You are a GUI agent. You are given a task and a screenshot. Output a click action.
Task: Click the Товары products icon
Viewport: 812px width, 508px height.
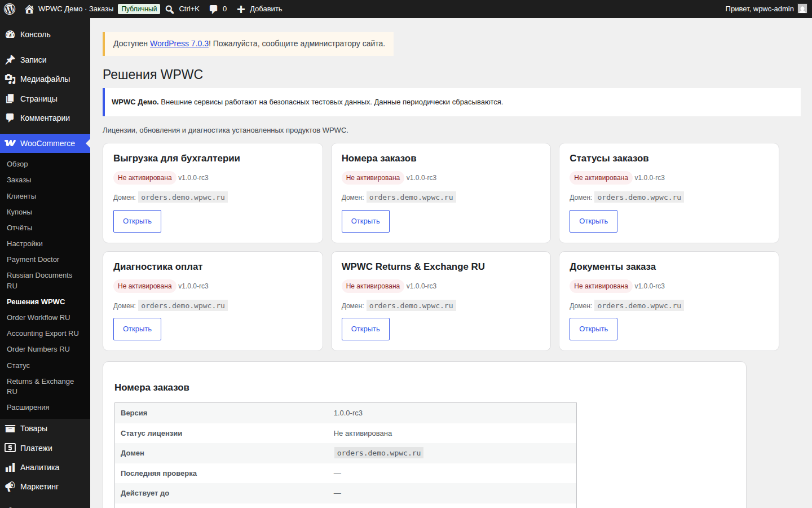click(x=10, y=428)
